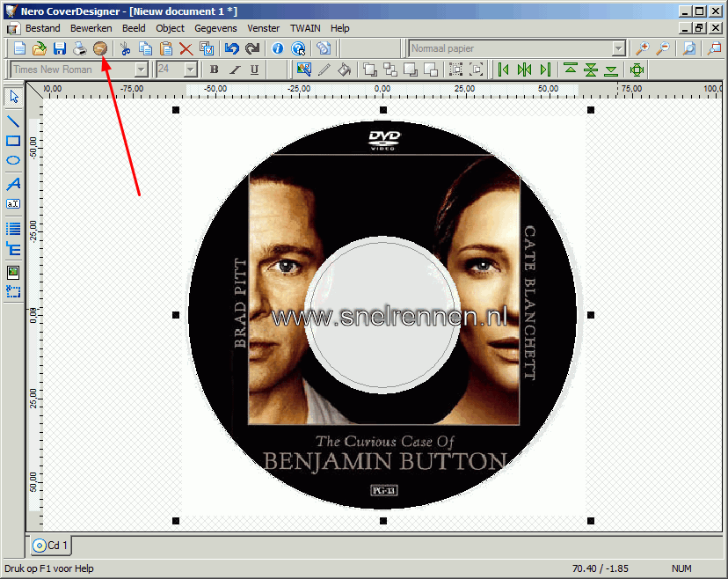Click the zoom to selection icon
The image size is (728, 579).
pyautogui.click(x=715, y=48)
